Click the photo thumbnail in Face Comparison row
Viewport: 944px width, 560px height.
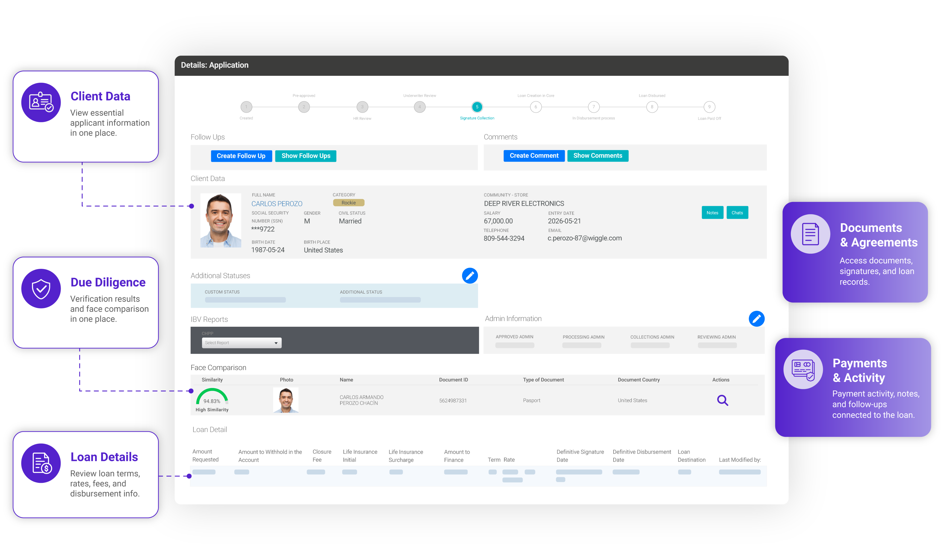(x=286, y=400)
